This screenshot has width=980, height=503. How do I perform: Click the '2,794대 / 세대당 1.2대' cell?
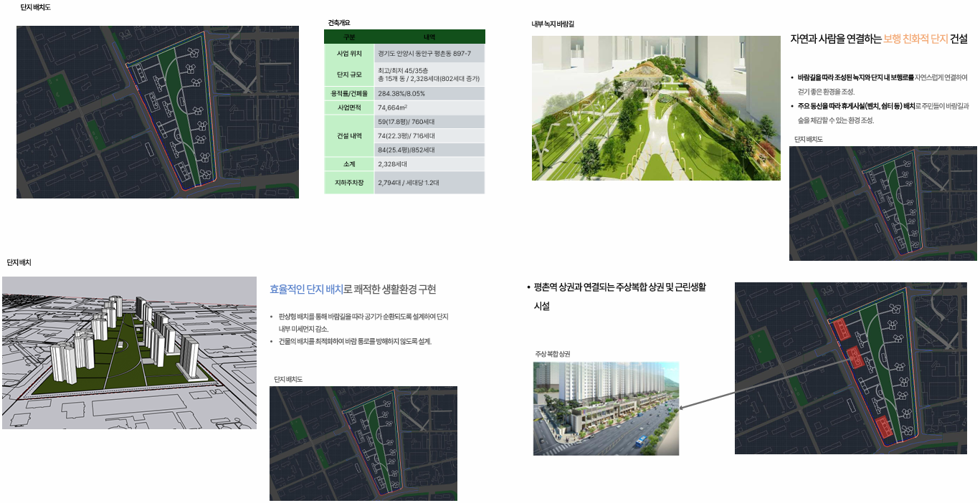click(429, 183)
